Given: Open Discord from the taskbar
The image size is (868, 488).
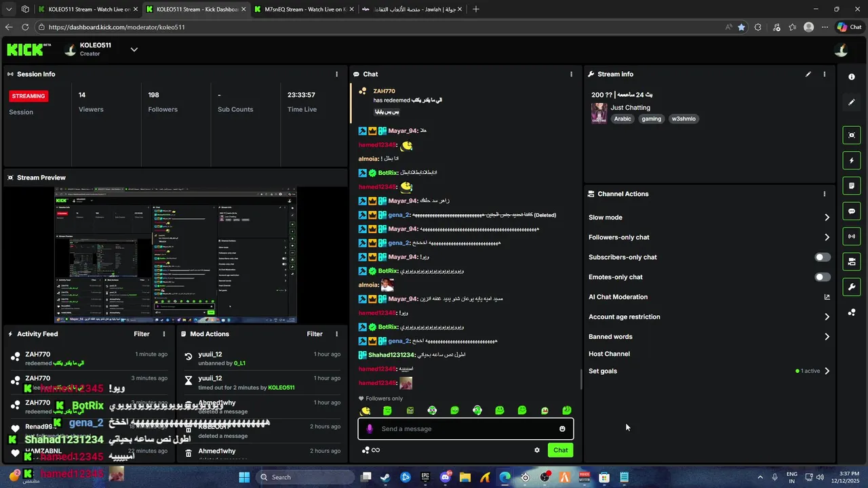Looking at the screenshot, I should (x=446, y=477).
